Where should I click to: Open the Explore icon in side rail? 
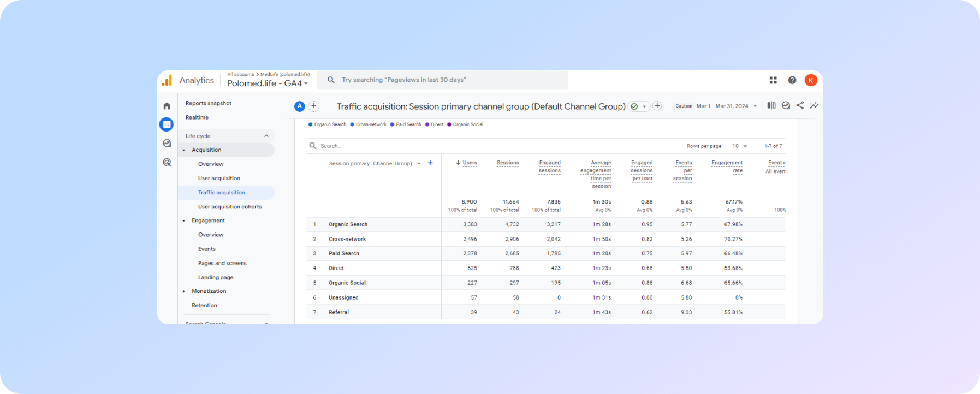point(167,144)
